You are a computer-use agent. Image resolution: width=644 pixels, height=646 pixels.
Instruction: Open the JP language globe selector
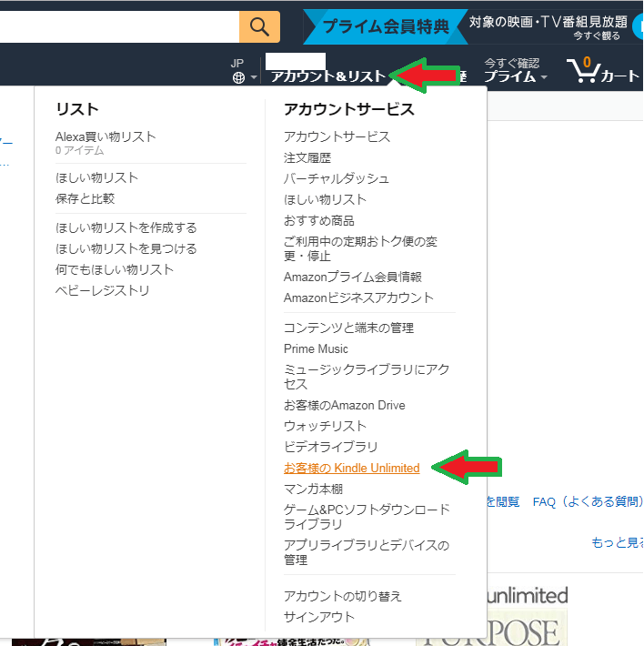pos(244,71)
